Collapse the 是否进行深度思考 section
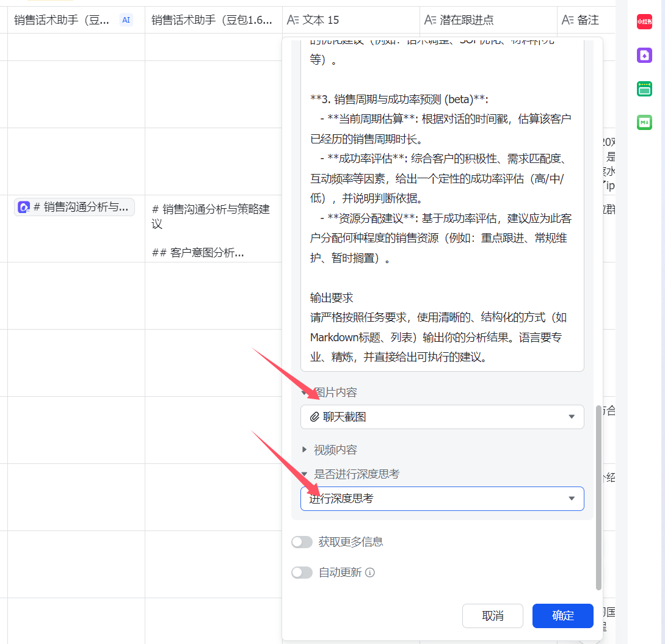The width and height of the screenshot is (665, 644). (x=305, y=474)
